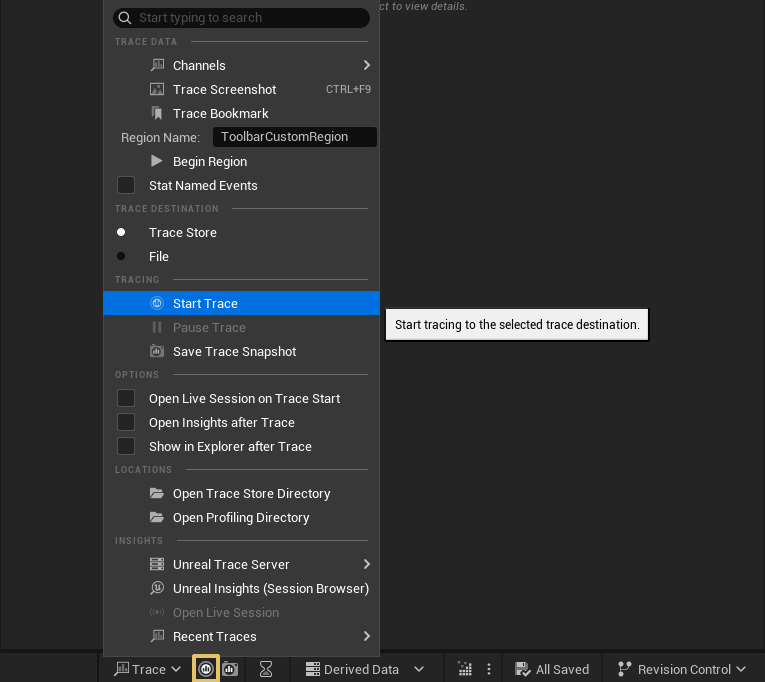Click the Region Name text field

pyautogui.click(x=295, y=137)
